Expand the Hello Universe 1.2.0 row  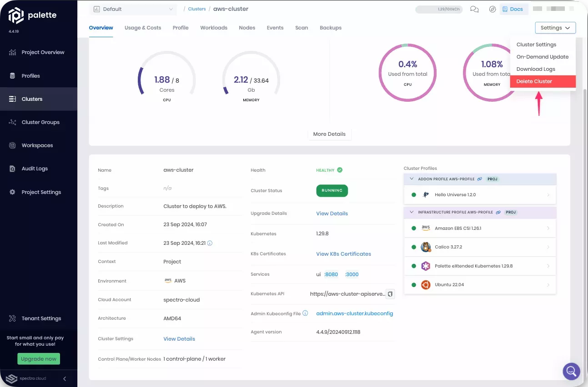[548, 195]
